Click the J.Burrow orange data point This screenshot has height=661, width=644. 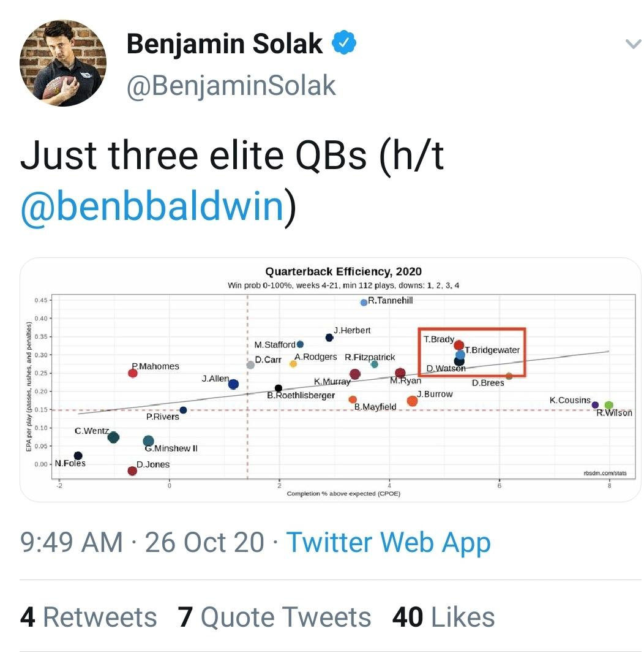[x=412, y=401]
